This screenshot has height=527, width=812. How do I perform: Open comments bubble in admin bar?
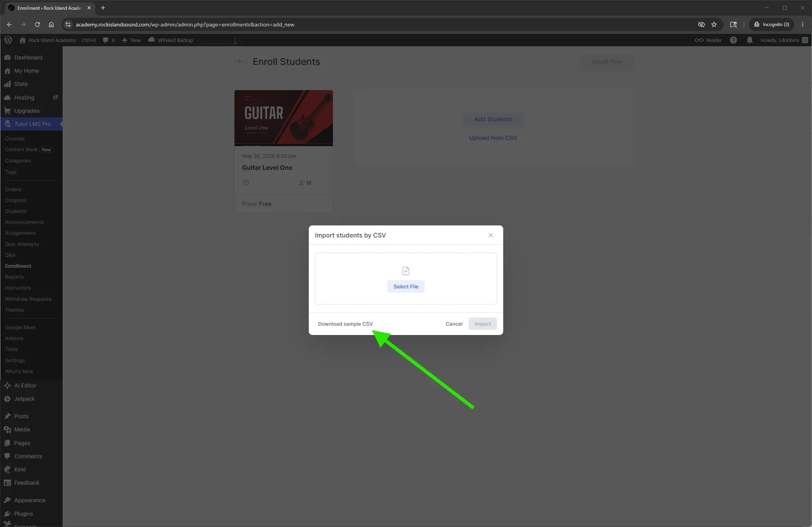109,40
